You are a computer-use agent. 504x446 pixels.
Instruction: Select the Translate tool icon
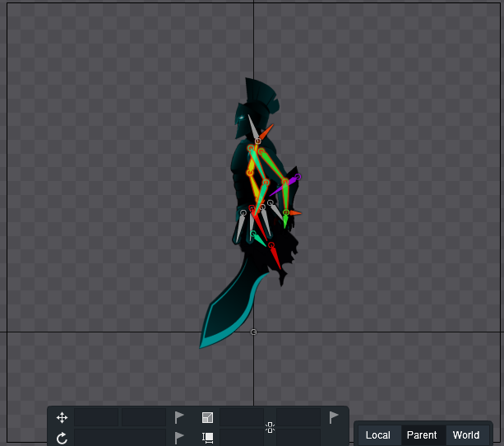[62, 418]
